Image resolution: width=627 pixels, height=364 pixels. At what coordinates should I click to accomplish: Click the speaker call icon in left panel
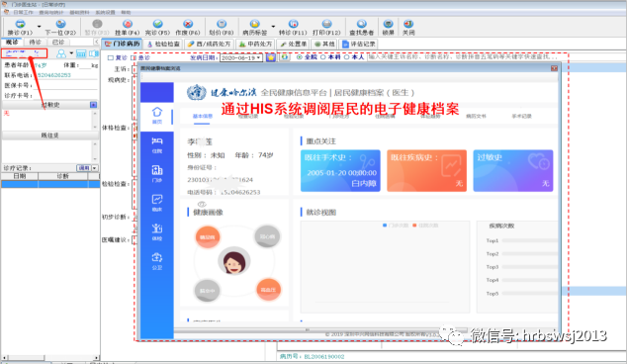pos(94,53)
